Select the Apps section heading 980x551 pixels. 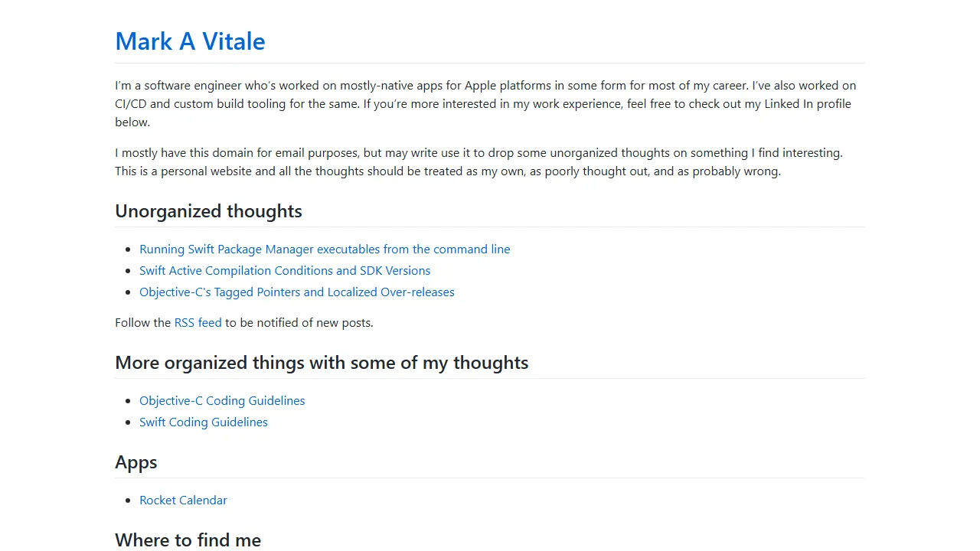136,462
